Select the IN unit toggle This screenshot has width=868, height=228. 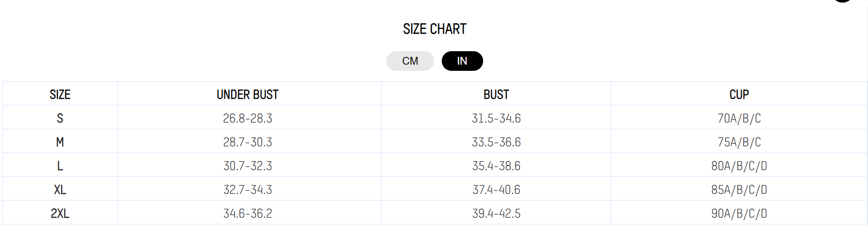[x=462, y=61]
